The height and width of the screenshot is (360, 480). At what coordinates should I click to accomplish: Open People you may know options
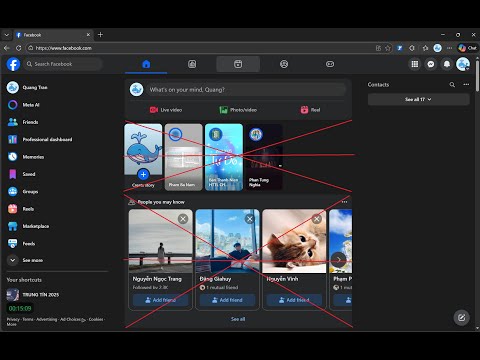point(344,202)
